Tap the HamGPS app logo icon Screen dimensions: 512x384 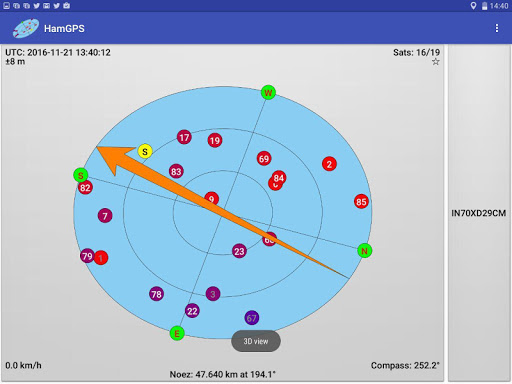[26, 28]
